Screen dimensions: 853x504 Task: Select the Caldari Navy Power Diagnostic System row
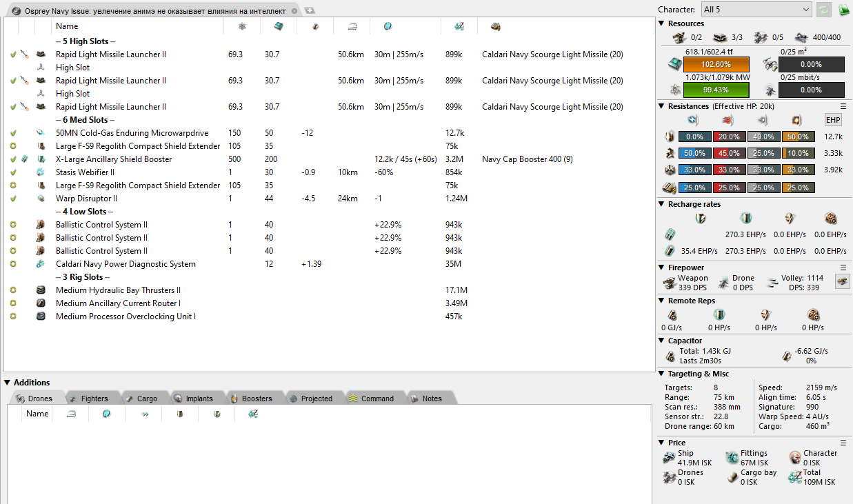[x=126, y=264]
